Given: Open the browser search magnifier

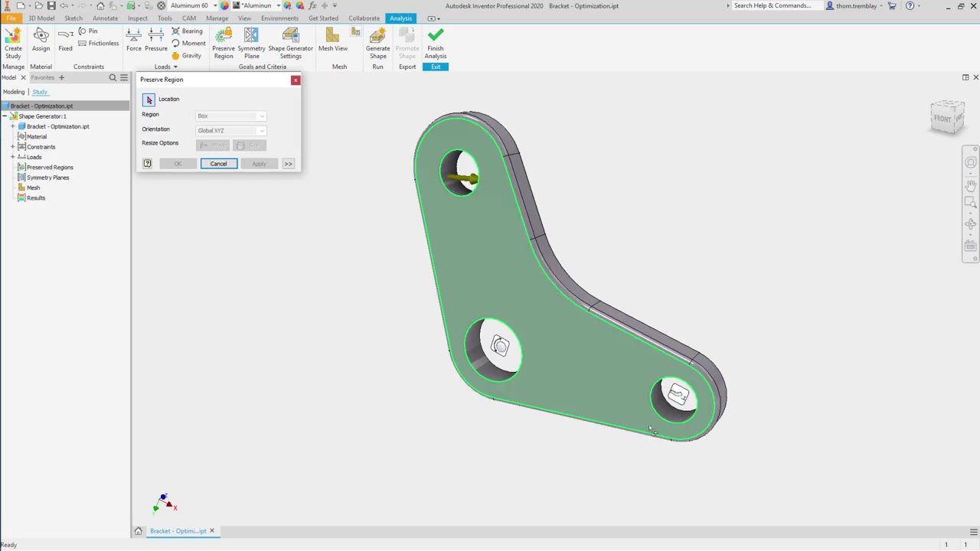Looking at the screenshot, I should (113, 77).
